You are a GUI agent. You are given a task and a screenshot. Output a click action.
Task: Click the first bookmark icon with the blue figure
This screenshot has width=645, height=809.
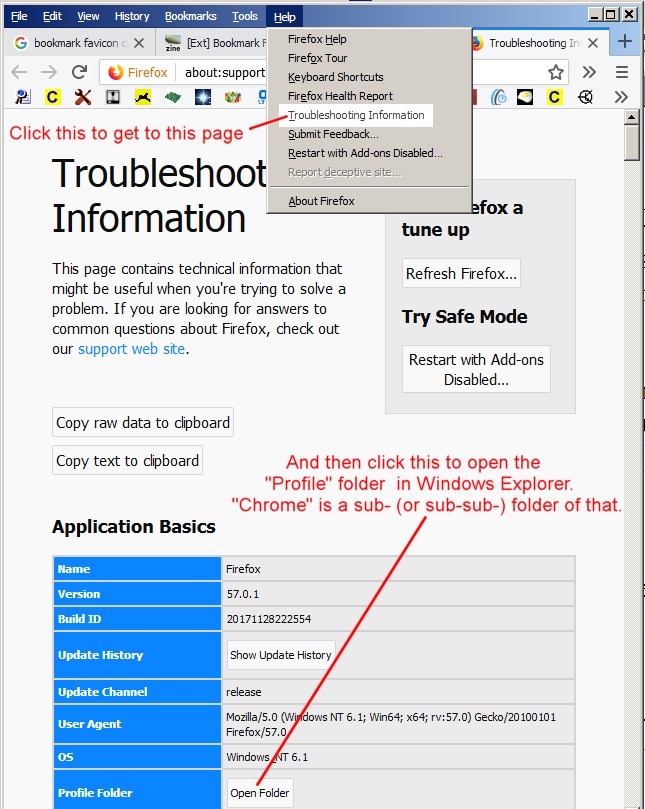(x=23, y=97)
